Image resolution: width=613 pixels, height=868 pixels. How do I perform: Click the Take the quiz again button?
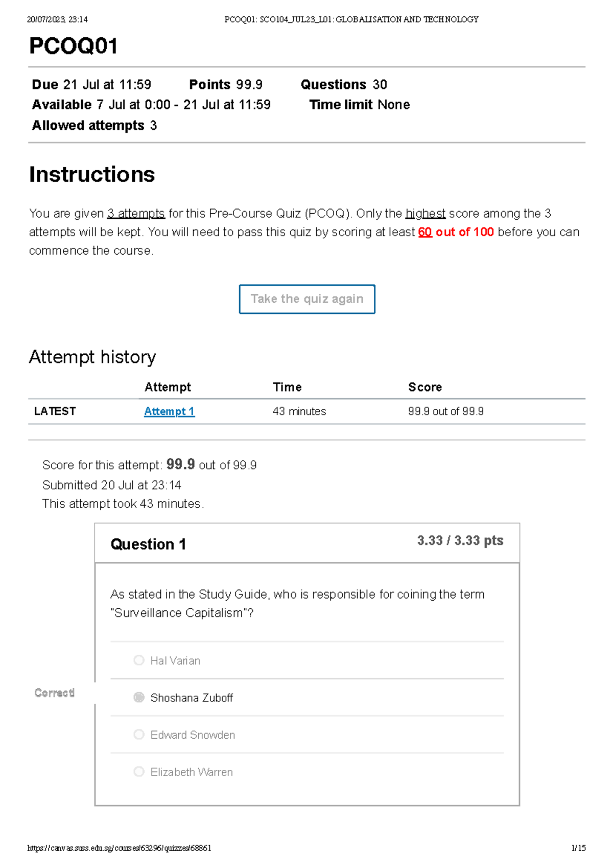(307, 299)
